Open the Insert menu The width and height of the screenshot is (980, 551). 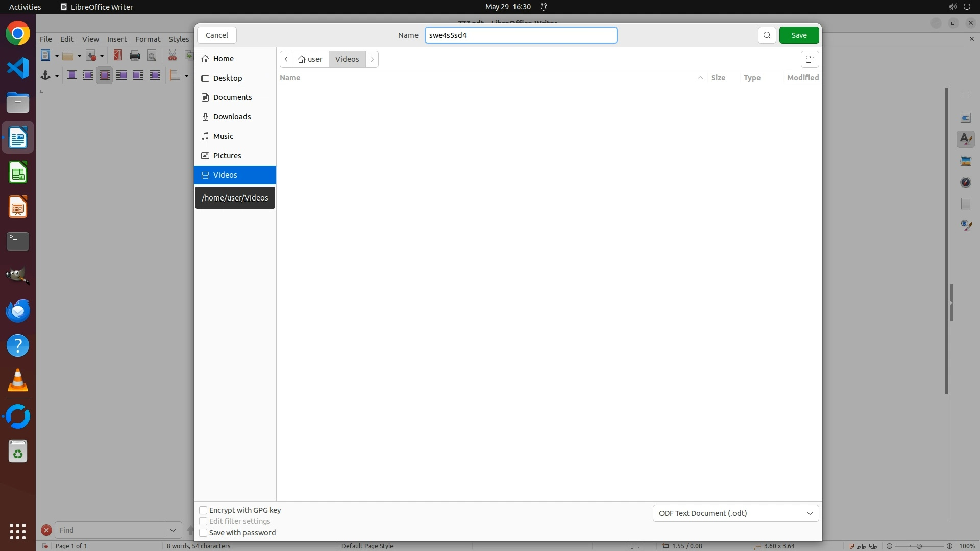click(116, 39)
